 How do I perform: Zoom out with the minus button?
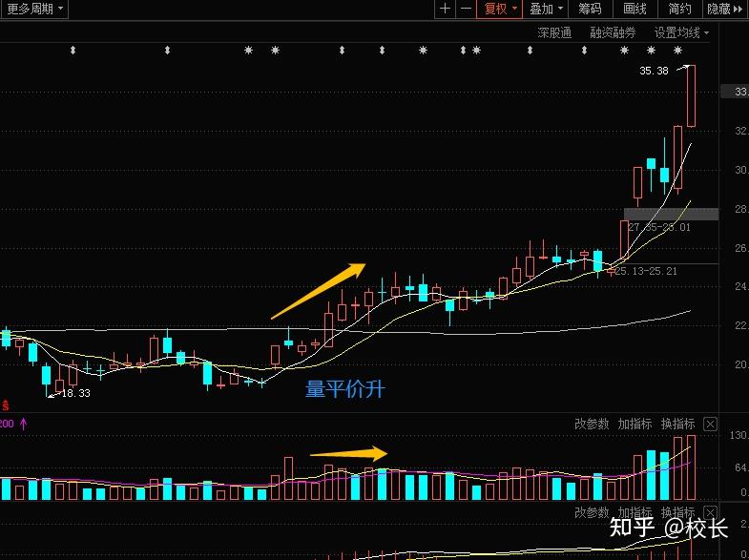466,10
